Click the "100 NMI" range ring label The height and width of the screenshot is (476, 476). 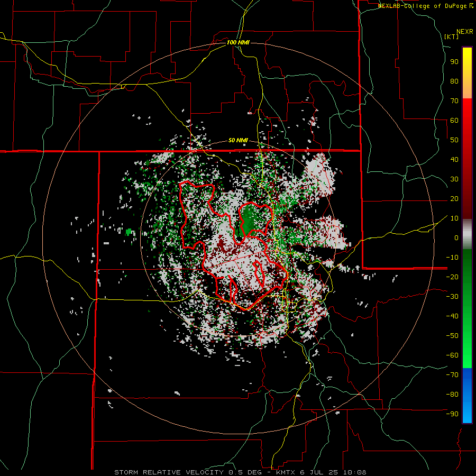[x=238, y=42]
